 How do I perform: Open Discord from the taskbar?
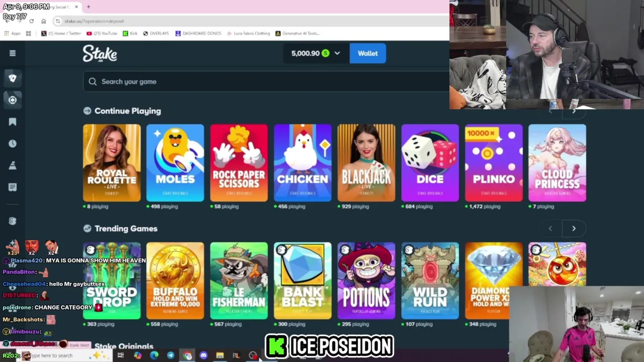(203, 355)
